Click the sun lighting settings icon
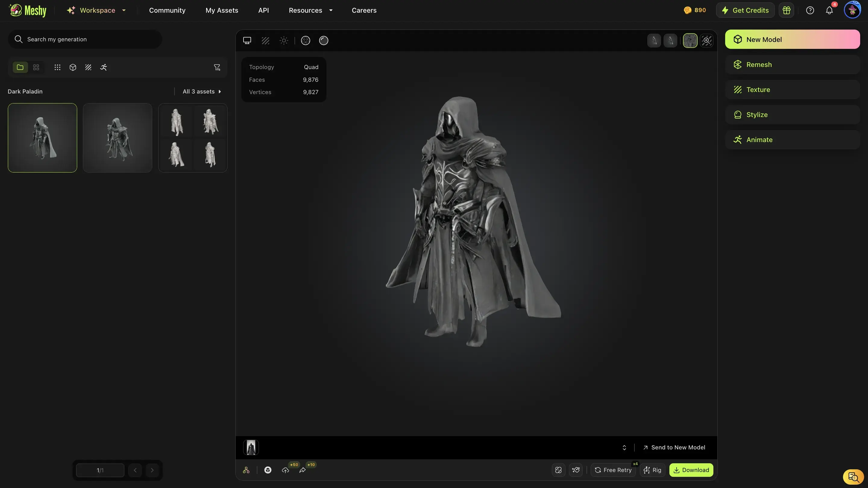Image resolution: width=868 pixels, height=488 pixels. coord(284,40)
